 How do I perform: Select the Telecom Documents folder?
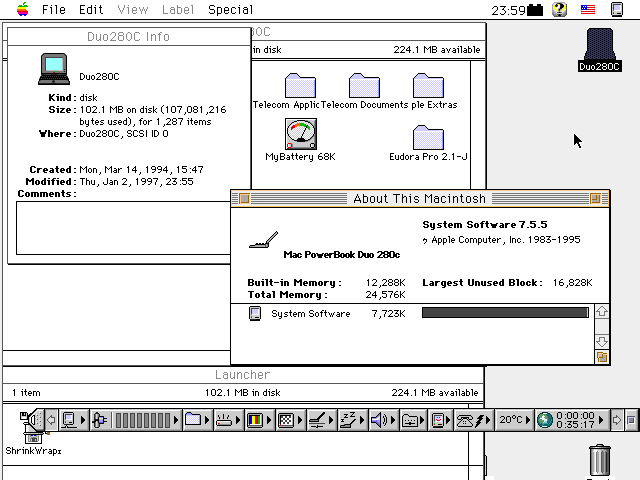coord(364,86)
